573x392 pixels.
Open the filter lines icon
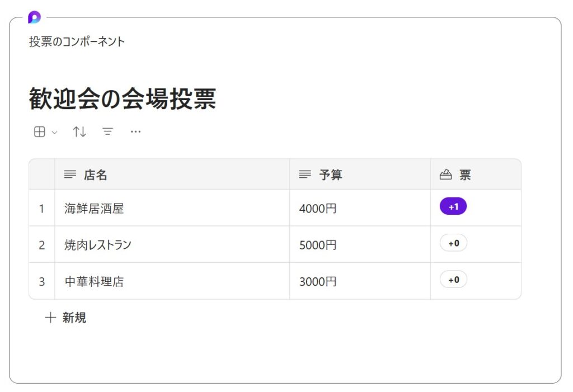pyautogui.click(x=107, y=132)
